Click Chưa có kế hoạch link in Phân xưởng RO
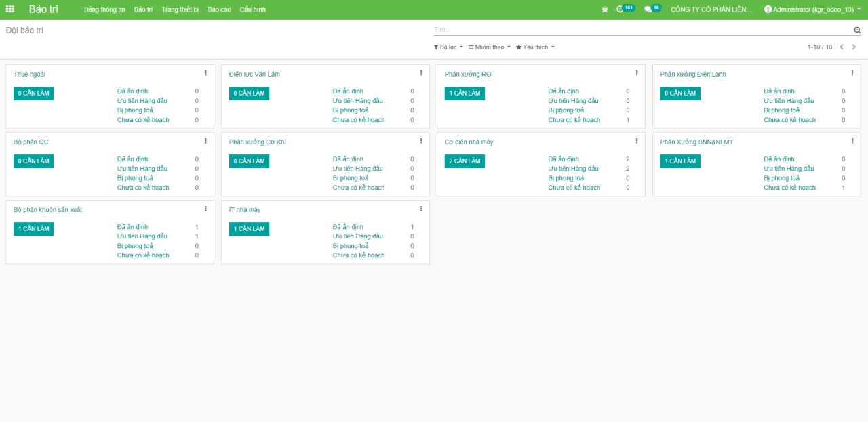The height and width of the screenshot is (422, 868). (574, 120)
